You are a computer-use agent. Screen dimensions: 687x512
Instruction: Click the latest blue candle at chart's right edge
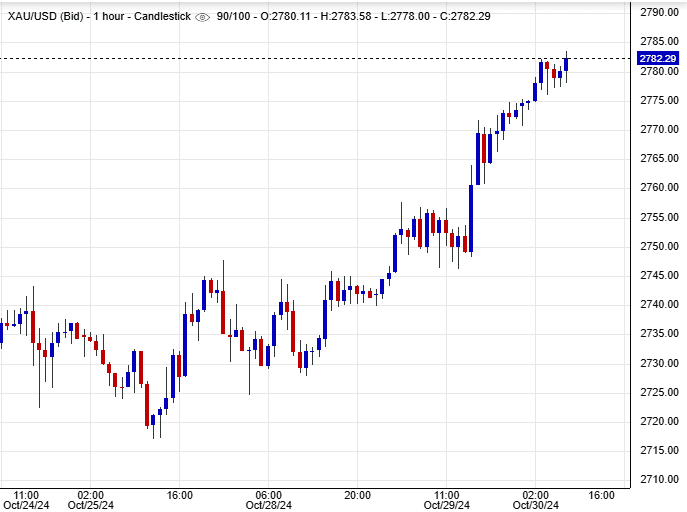coord(566,65)
